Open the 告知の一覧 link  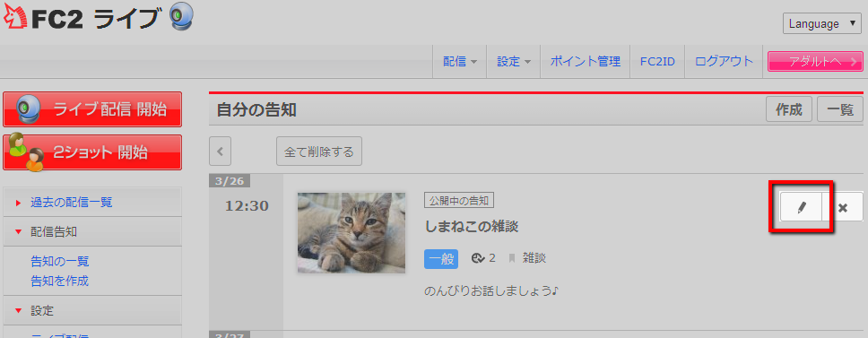[x=60, y=261]
